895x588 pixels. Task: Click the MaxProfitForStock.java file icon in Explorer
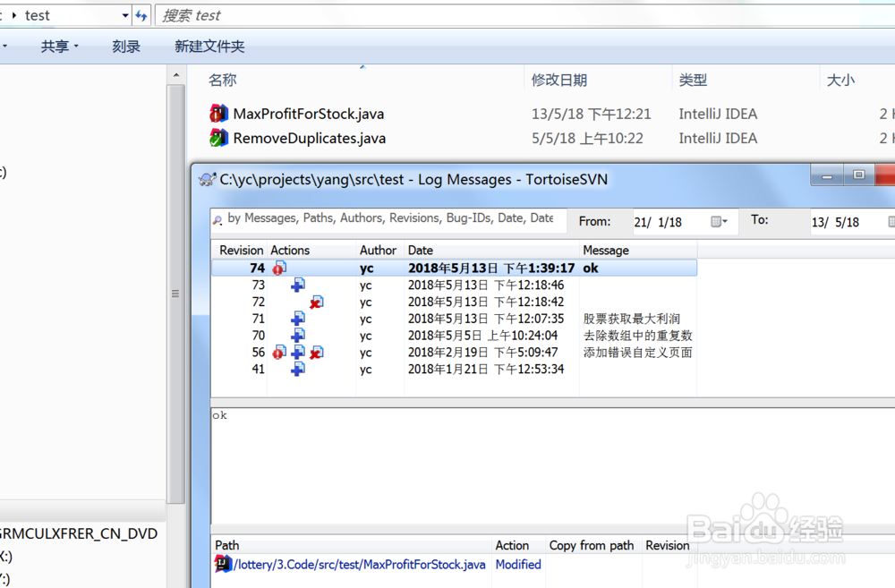coord(218,114)
